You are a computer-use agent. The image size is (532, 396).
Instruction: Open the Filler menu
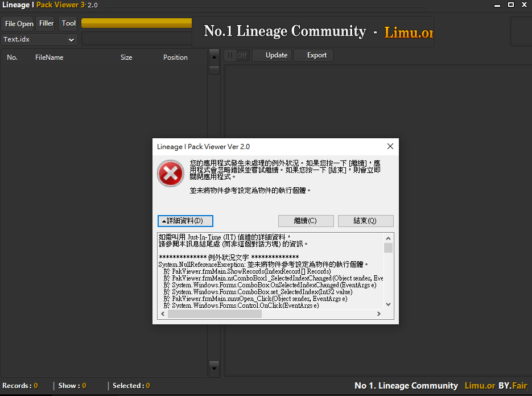click(x=46, y=23)
